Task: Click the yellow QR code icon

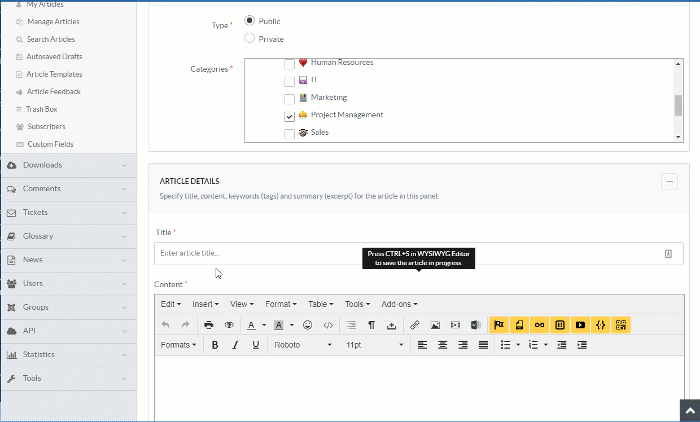Action: click(621, 325)
